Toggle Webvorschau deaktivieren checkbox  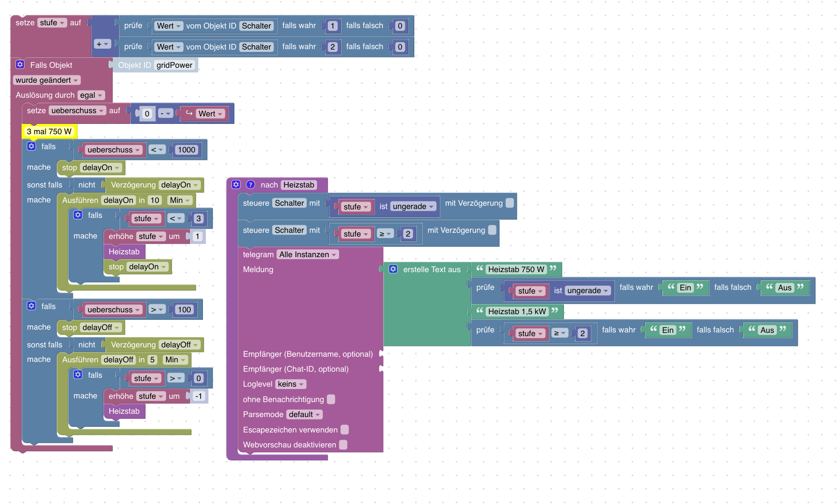(343, 445)
